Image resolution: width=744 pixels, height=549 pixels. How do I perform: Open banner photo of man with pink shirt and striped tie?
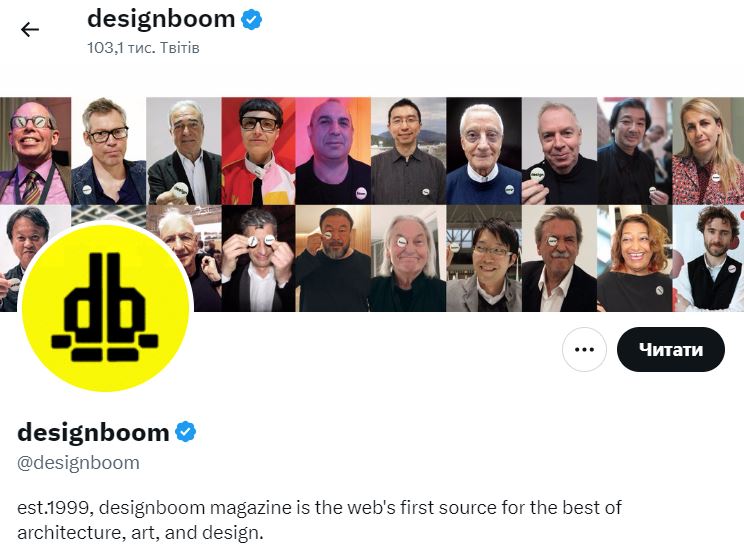click(x=36, y=151)
